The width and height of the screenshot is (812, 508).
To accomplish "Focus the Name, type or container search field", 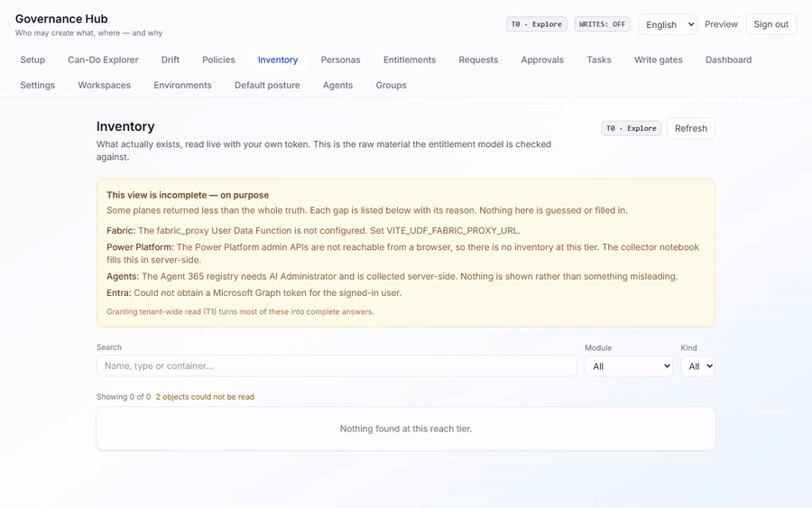I will click(x=337, y=365).
